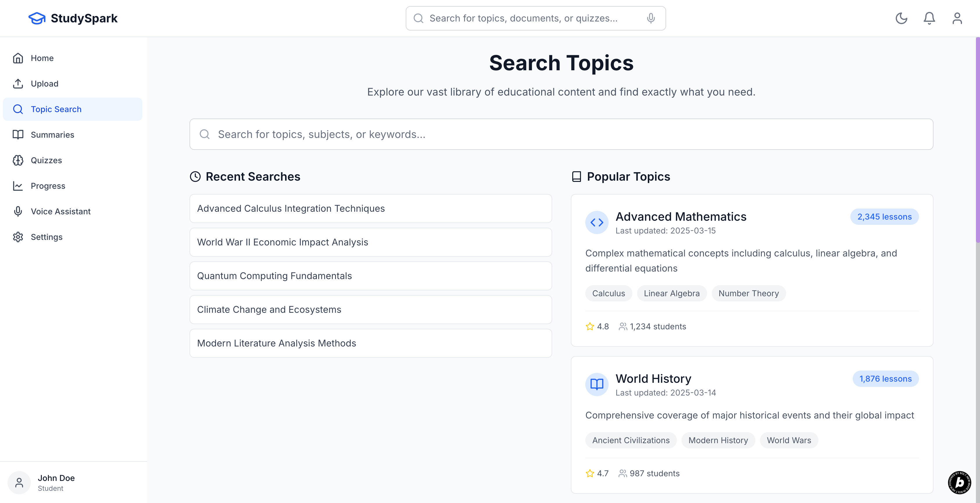Click John Doe avatar in sidebar
Screen dimensions: 980x503
[x=19, y=482]
